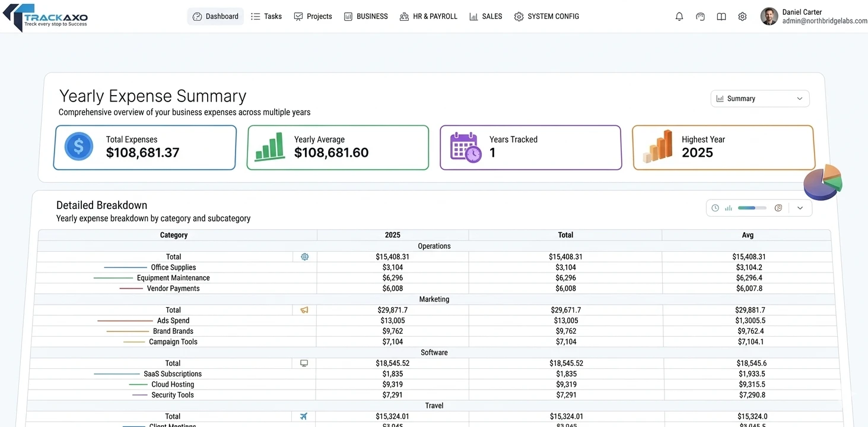This screenshot has height=427, width=868.
Task: Expand the chevron in Detailed Breakdown toolbar
Action: [800, 208]
